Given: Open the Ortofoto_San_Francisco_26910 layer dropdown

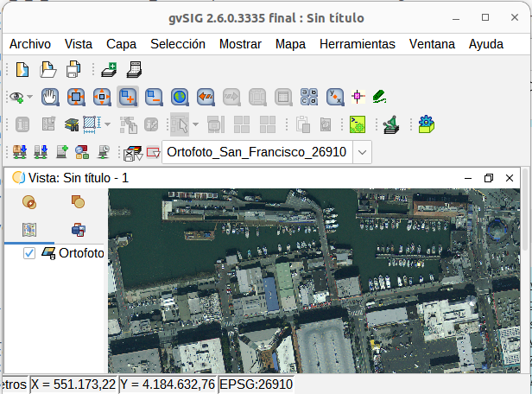Looking at the screenshot, I should pyautogui.click(x=363, y=152).
